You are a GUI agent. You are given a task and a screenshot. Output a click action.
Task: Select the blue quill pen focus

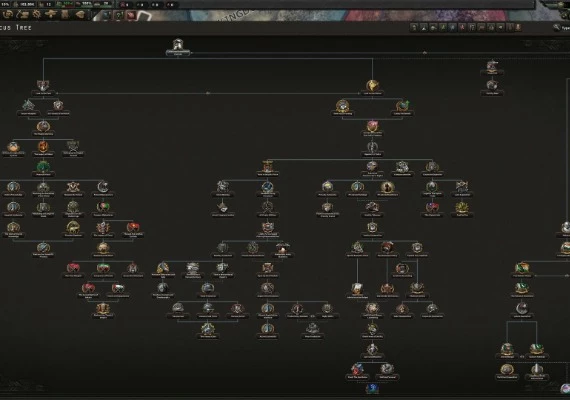coord(268,187)
